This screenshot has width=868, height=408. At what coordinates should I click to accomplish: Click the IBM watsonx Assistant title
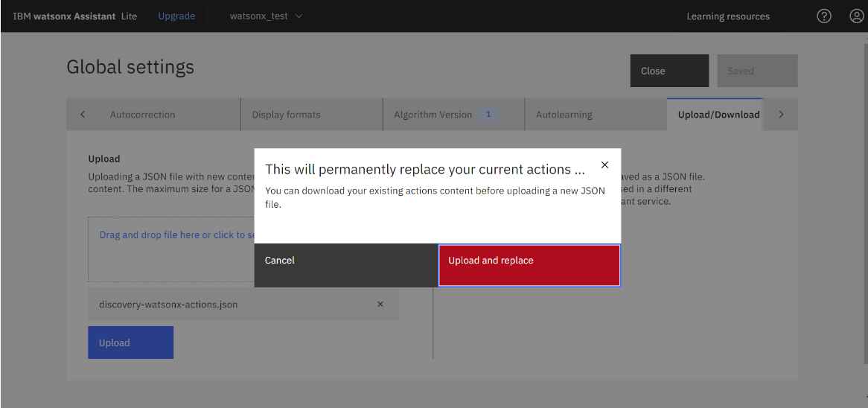pos(75,16)
